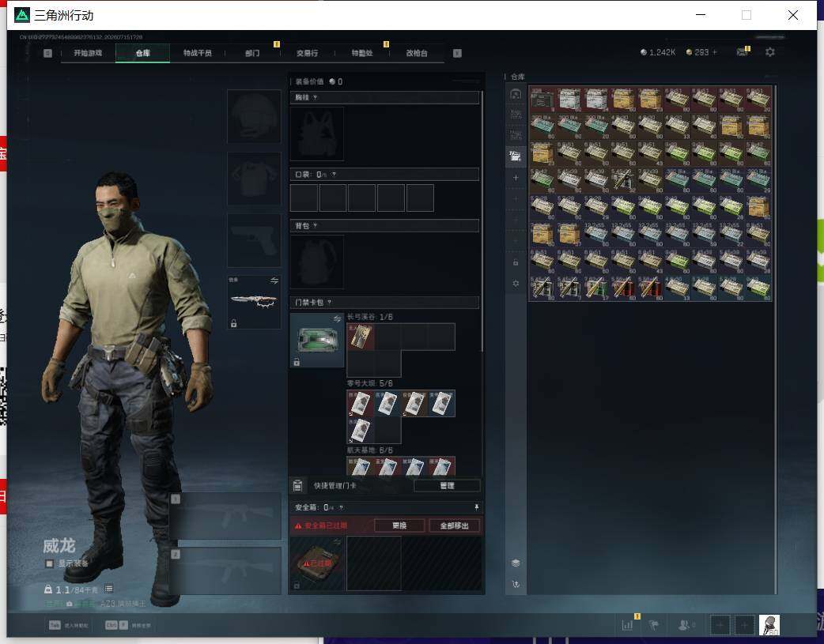Click the empty primary weapon slot 1
The width and height of the screenshot is (824, 644).
pyautogui.click(x=225, y=516)
